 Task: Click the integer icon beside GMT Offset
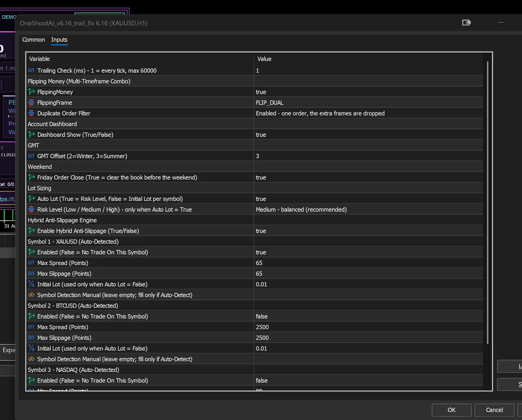coord(31,156)
